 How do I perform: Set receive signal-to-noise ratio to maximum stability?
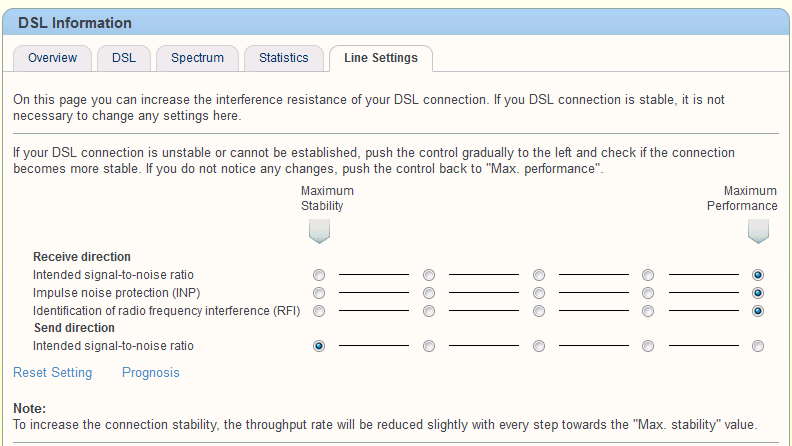coord(319,275)
